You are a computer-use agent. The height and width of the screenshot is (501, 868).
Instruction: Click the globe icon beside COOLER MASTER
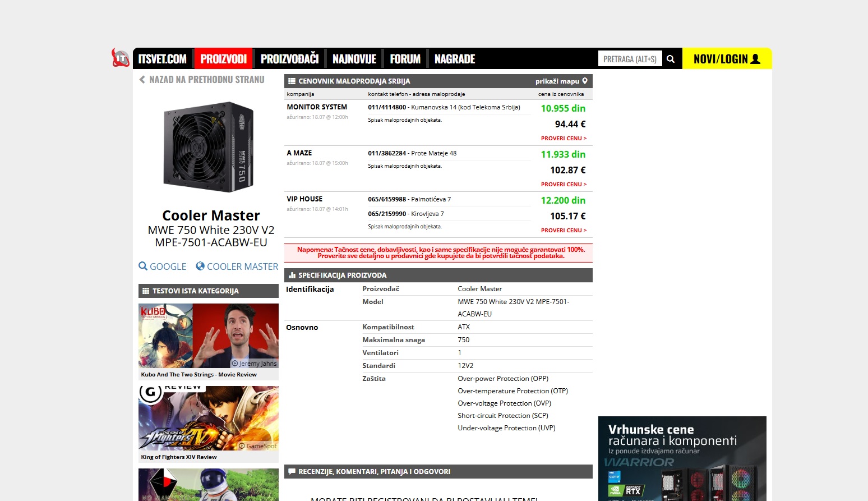[x=200, y=266]
